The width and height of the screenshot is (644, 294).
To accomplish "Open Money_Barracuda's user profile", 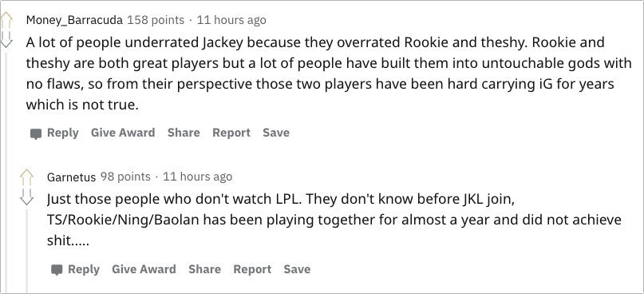I will pyautogui.click(x=74, y=20).
